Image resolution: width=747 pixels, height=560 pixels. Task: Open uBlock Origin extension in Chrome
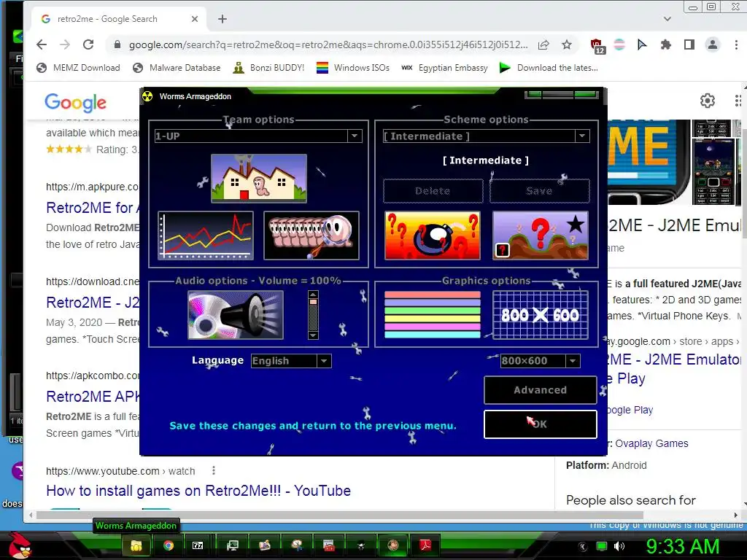(597, 45)
